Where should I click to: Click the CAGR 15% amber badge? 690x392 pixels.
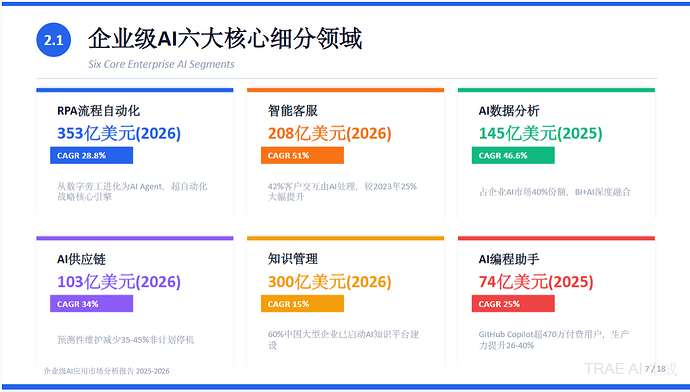[x=302, y=304]
